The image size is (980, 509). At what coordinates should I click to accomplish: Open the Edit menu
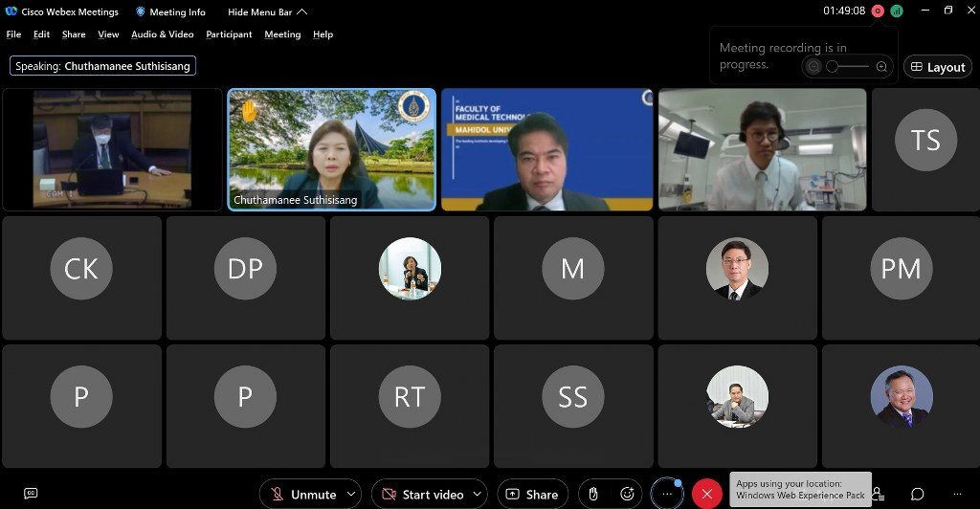pos(41,34)
